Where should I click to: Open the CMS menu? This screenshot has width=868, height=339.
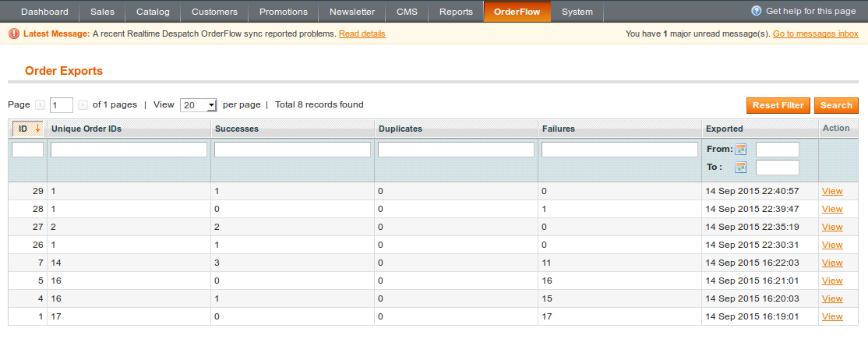[x=407, y=12]
